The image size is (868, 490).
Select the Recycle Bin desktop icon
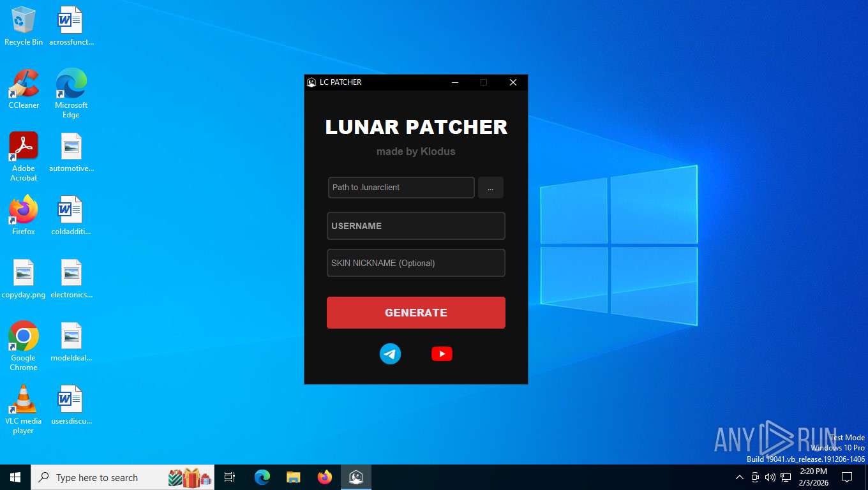[x=24, y=27]
